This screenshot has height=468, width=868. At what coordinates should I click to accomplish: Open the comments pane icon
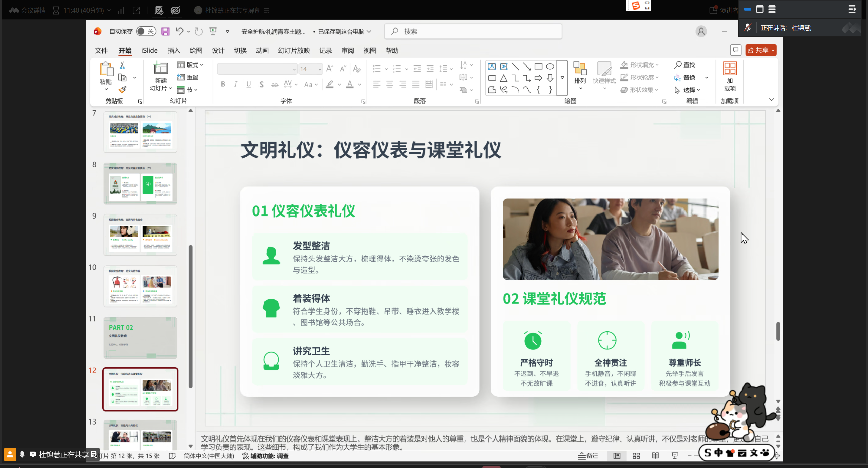click(735, 50)
